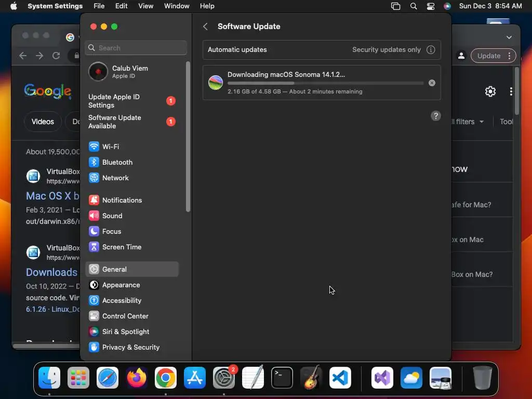Click System Settings Dock icon with badge
The image size is (532, 399).
pos(224,378)
